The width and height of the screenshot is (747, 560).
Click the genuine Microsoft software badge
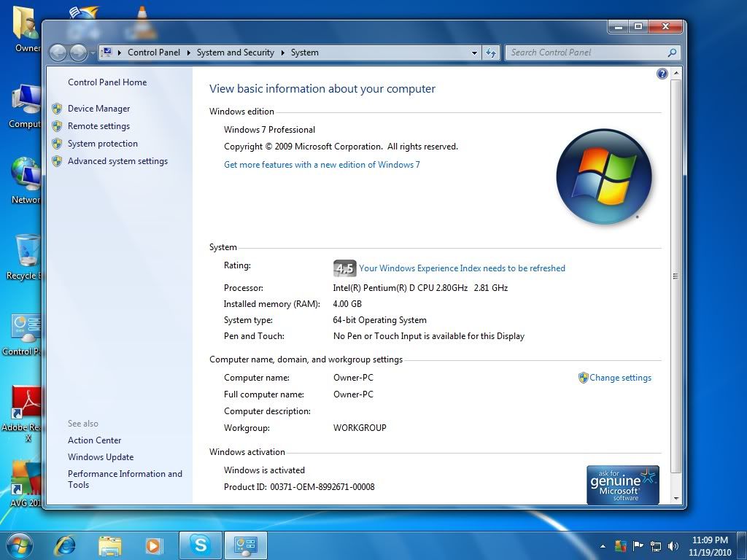tap(623, 484)
